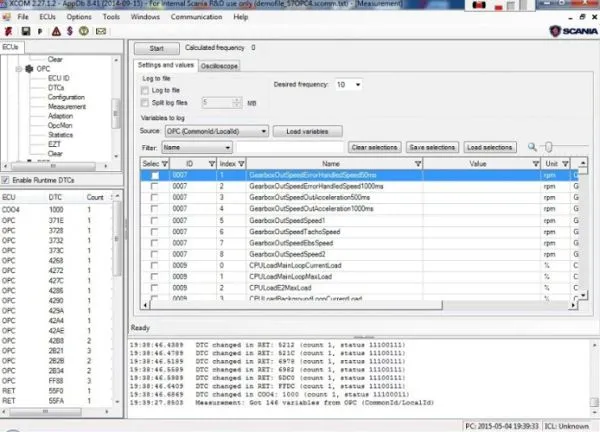The width and height of the screenshot is (600, 432).
Task: Open the Windows menu
Action: pos(145,17)
